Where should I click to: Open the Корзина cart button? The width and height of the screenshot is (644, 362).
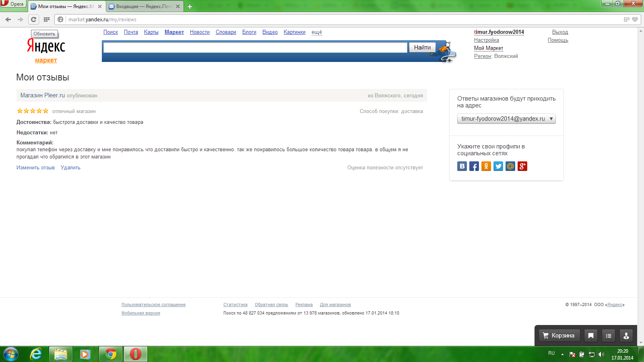point(559,335)
